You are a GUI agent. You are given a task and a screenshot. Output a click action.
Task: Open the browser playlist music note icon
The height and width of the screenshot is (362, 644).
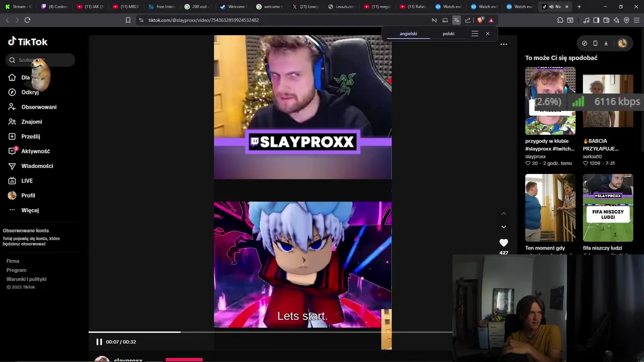[x=586, y=20]
